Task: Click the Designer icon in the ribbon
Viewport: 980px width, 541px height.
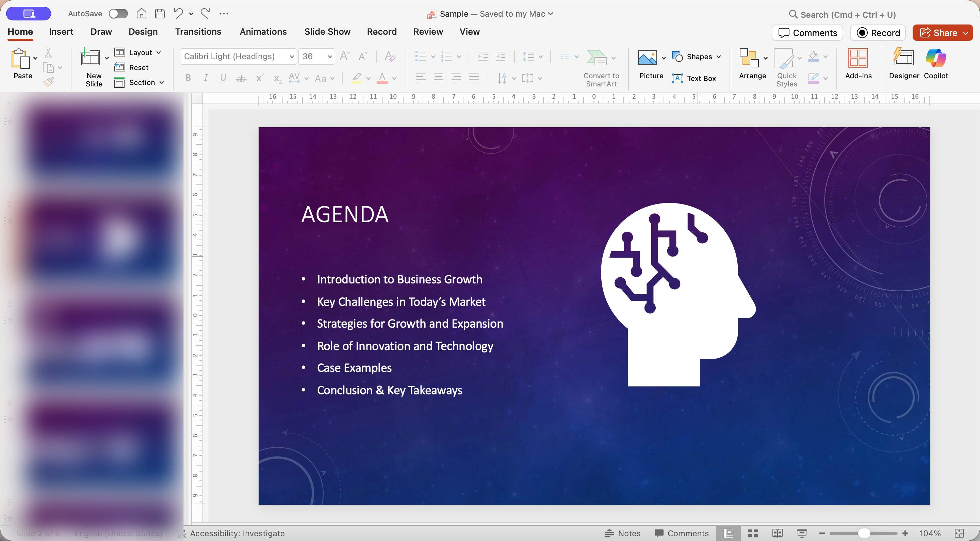Action: pyautogui.click(x=903, y=58)
